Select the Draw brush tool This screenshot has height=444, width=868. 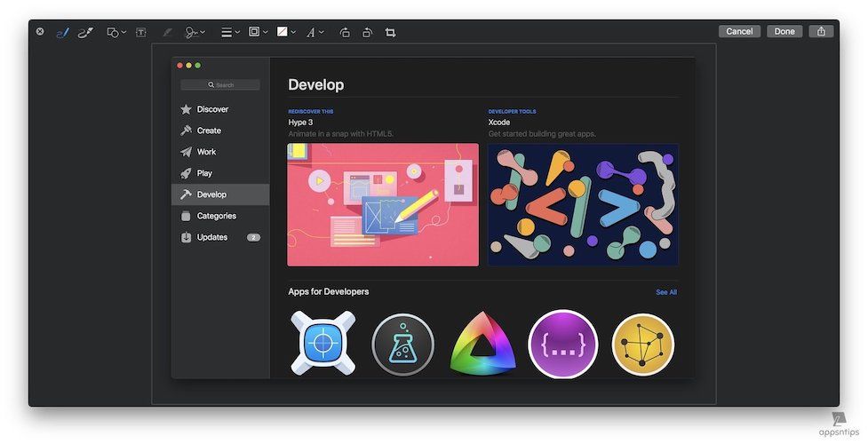coord(85,32)
